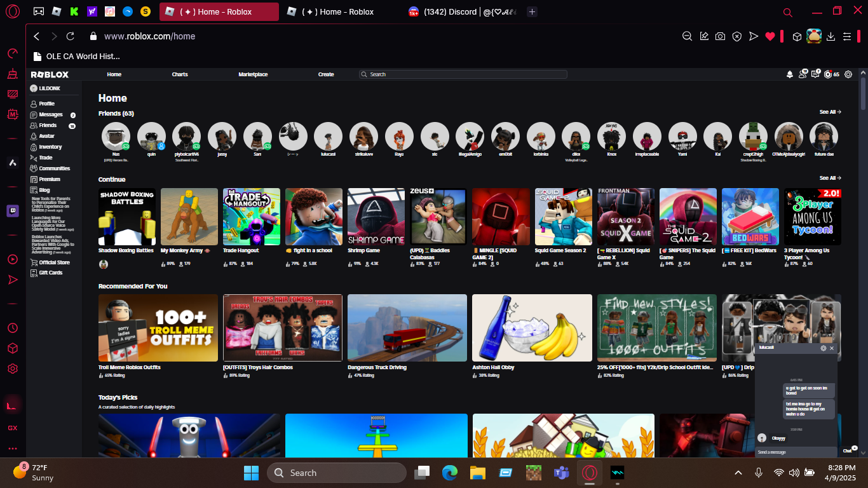
Task: Open the Opera ad blocker shield icon
Action: coord(736,36)
